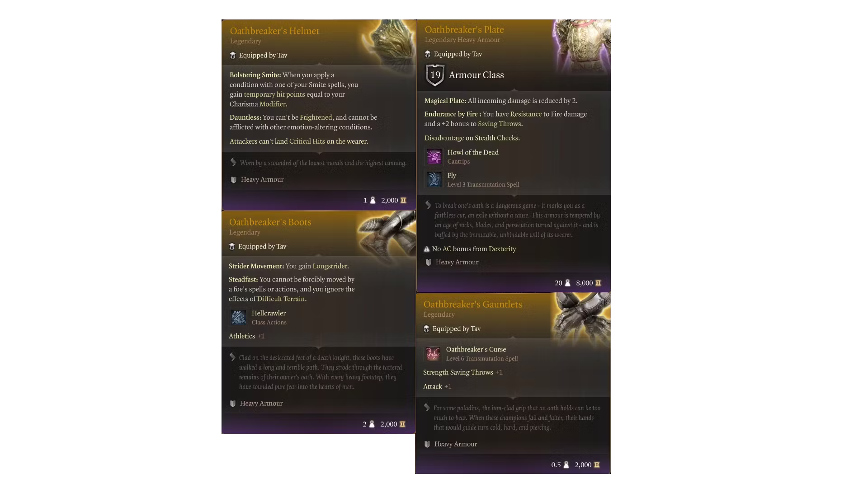This screenshot has width=868, height=488.
Task: Click the Heavy Armour shield icon on Helmet card
Action: (x=234, y=180)
